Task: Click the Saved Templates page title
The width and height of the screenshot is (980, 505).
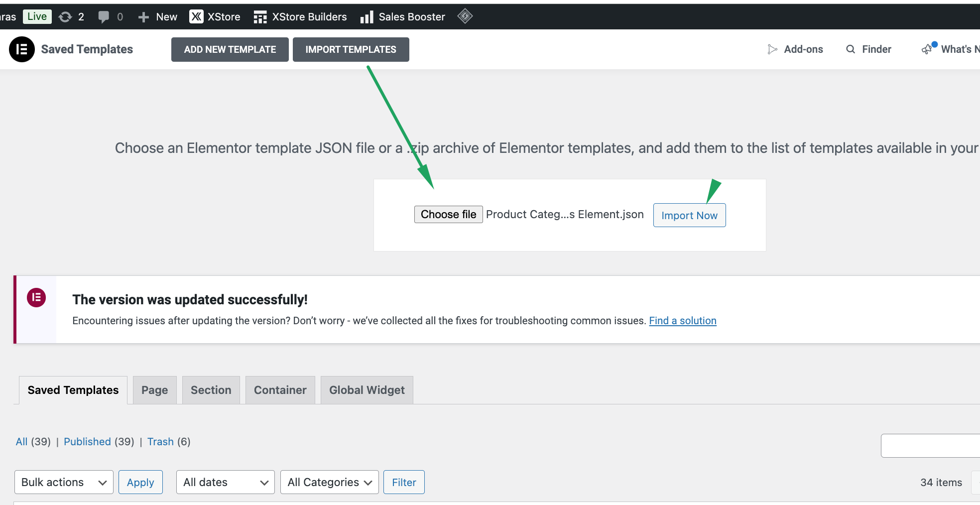Action: 87,49
